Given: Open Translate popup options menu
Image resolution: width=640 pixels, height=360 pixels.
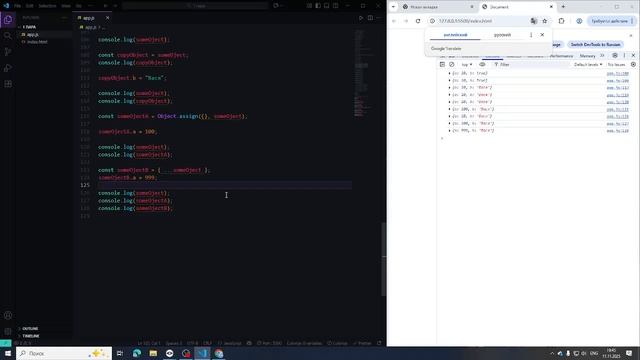Looking at the screenshot, I should tap(531, 35).
